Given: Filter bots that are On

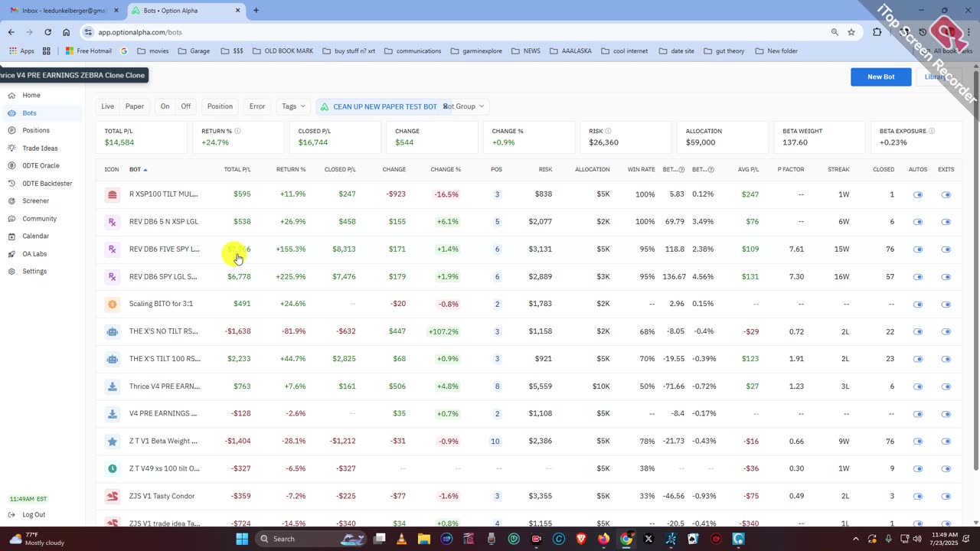Looking at the screenshot, I should tap(165, 106).
